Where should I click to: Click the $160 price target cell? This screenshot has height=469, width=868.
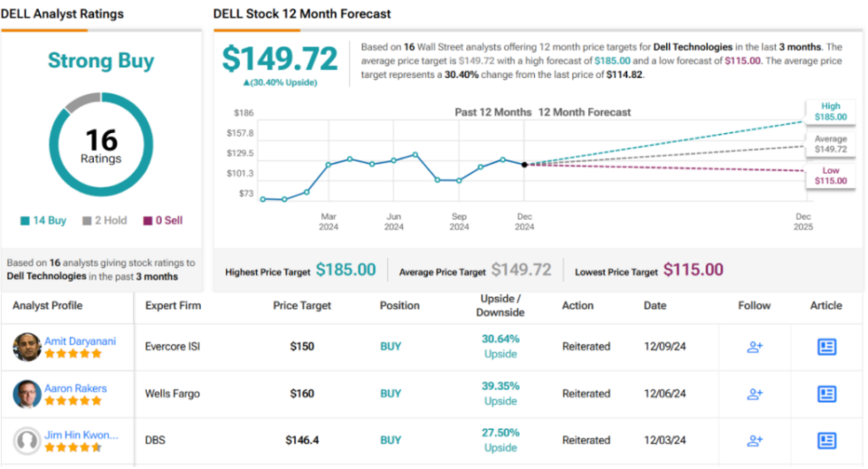[302, 394]
